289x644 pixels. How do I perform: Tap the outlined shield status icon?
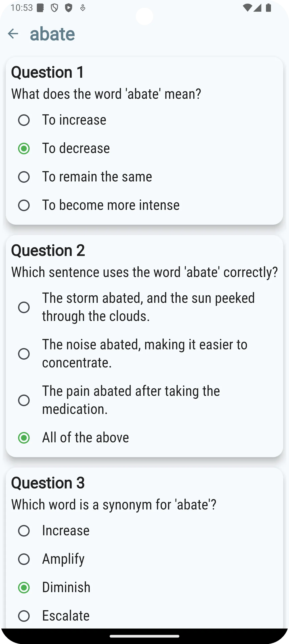coord(54,8)
